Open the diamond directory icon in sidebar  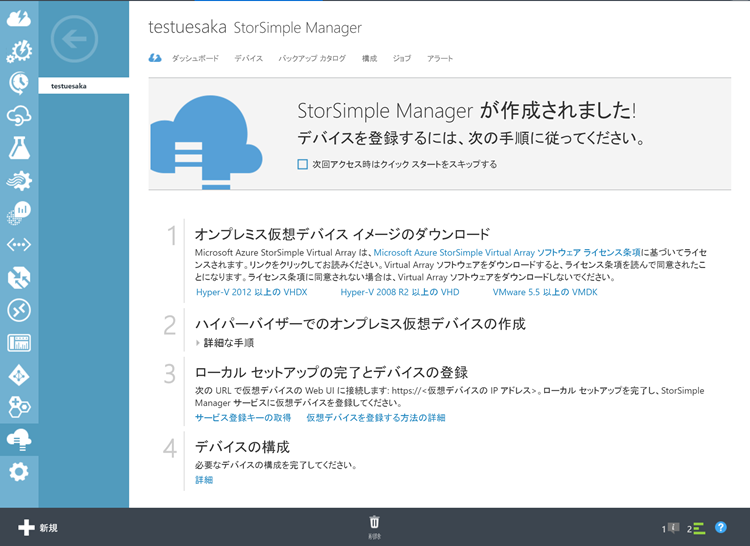tap(19, 375)
